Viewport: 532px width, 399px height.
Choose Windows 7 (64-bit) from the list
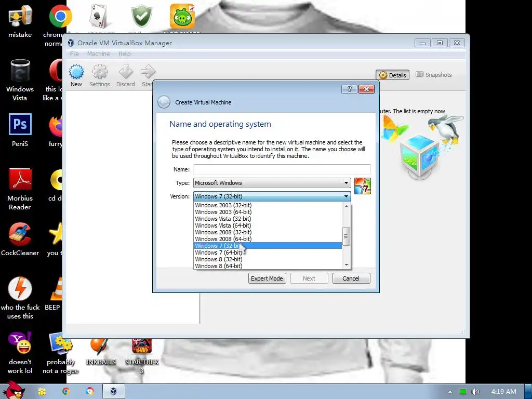(268, 252)
